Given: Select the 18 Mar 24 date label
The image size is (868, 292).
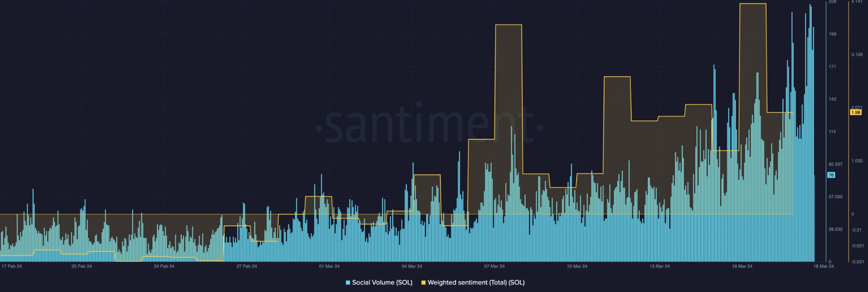Looking at the screenshot, I should [823, 266].
